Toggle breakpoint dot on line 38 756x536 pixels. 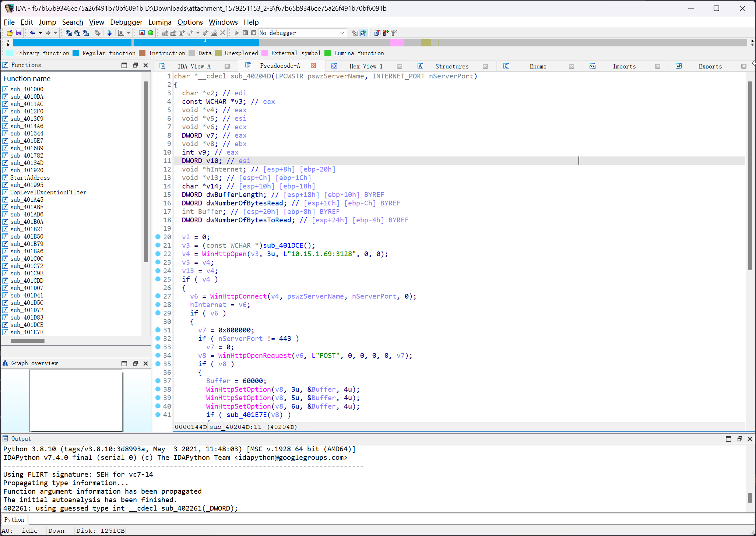pyautogui.click(x=158, y=389)
